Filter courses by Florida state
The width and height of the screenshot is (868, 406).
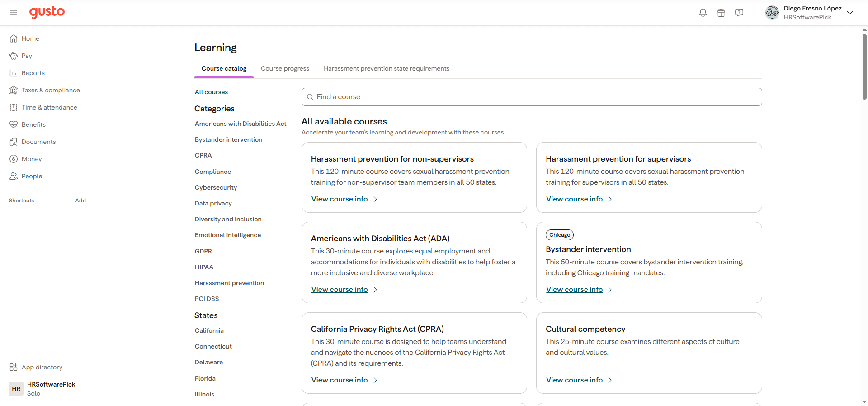click(x=205, y=378)
